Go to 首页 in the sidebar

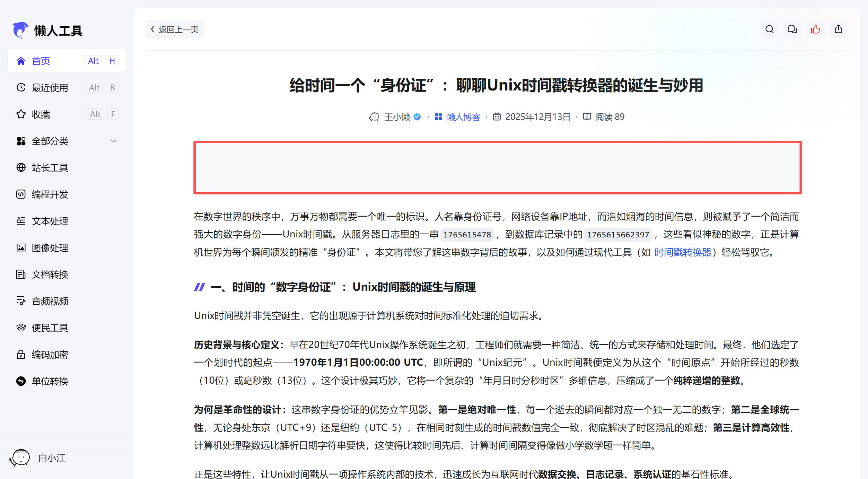41,61
